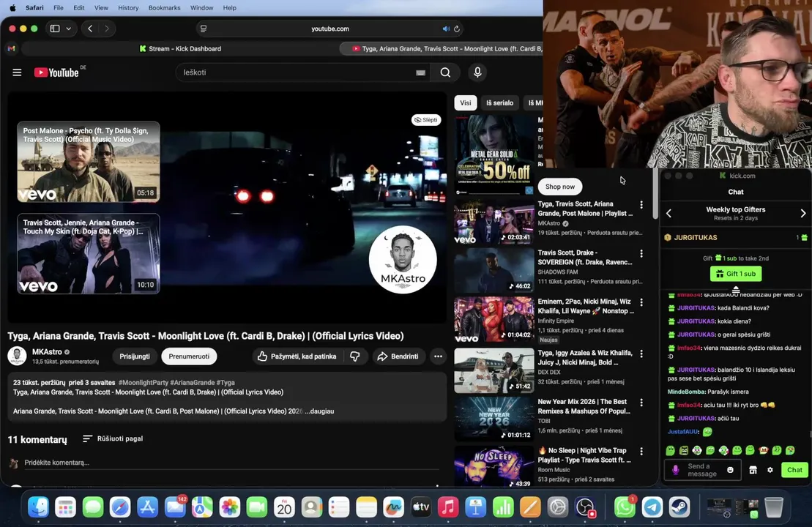Click the #ArianaGrande hashtag link

tap(192, 383)
